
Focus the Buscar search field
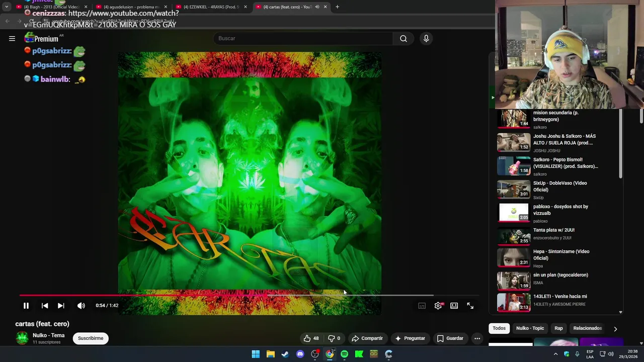(303, 38)
